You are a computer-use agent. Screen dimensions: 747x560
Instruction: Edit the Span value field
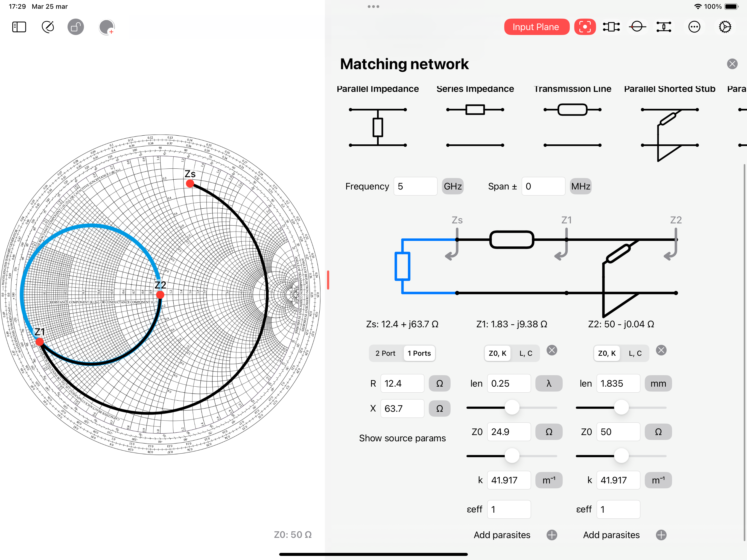543,186
